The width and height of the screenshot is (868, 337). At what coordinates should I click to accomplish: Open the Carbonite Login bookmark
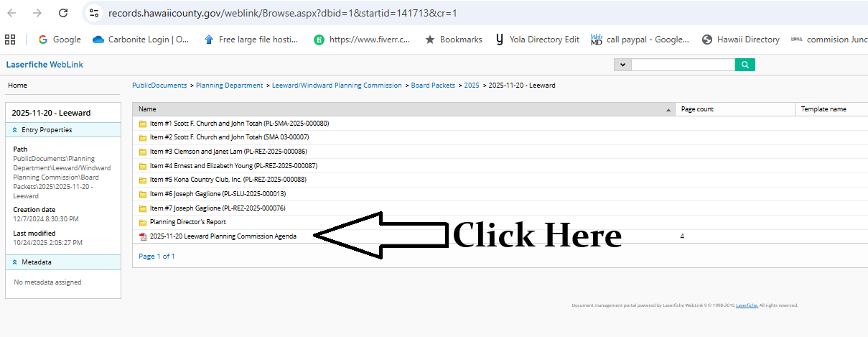tap(141, 40)
